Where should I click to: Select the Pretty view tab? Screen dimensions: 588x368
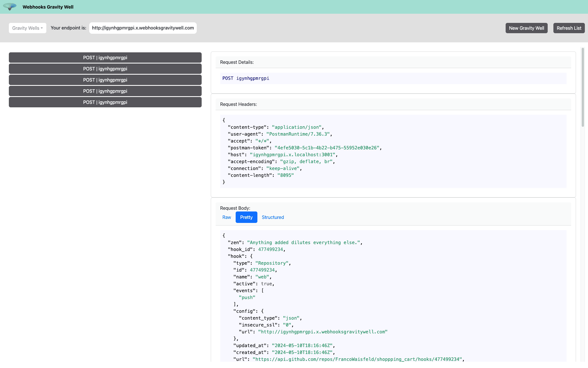[246, 217]
